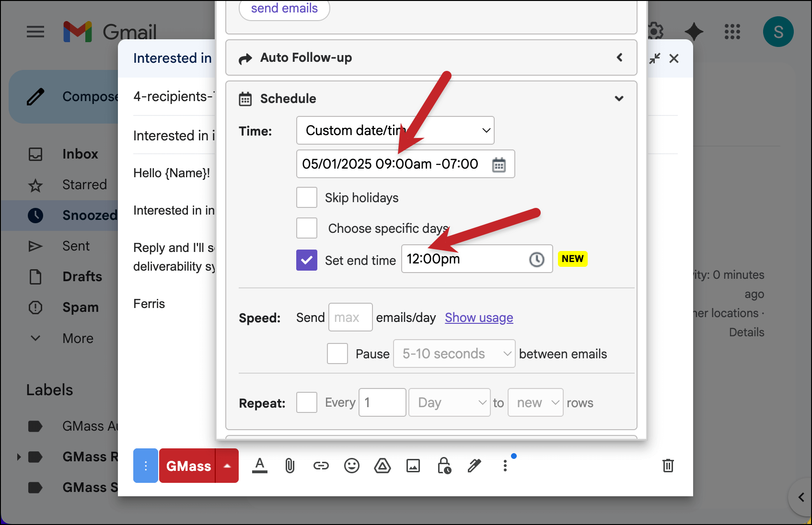Click the Gmail logo
812x525 pixels.
[x=110, y=32]
